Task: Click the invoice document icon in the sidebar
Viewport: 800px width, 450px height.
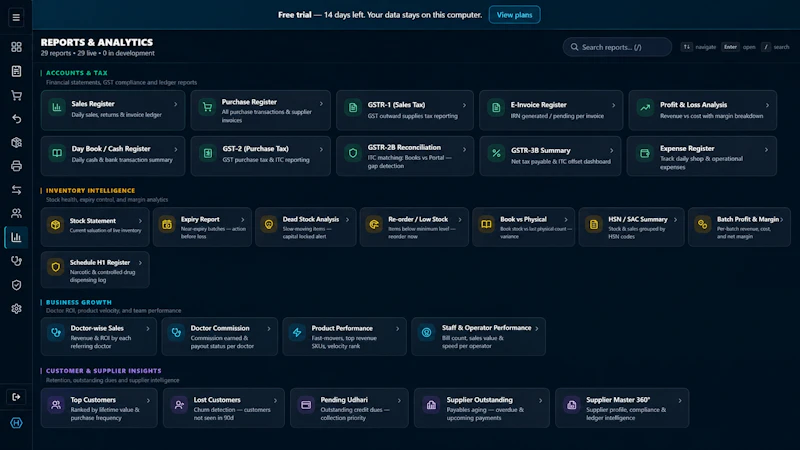Action: tap(16, 71)
